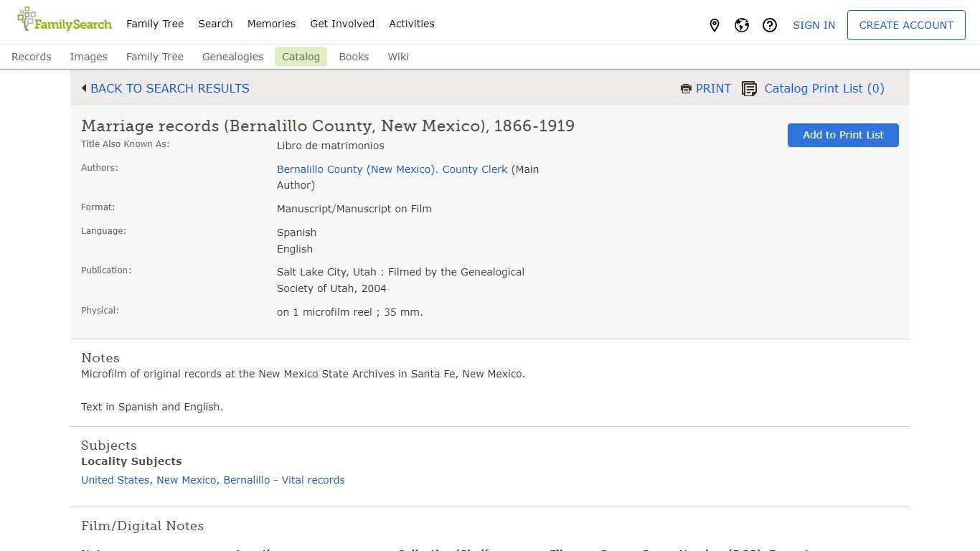Click the 'Title Also Known As:' label
Viewport: 980px width, 551px height.
126,143
